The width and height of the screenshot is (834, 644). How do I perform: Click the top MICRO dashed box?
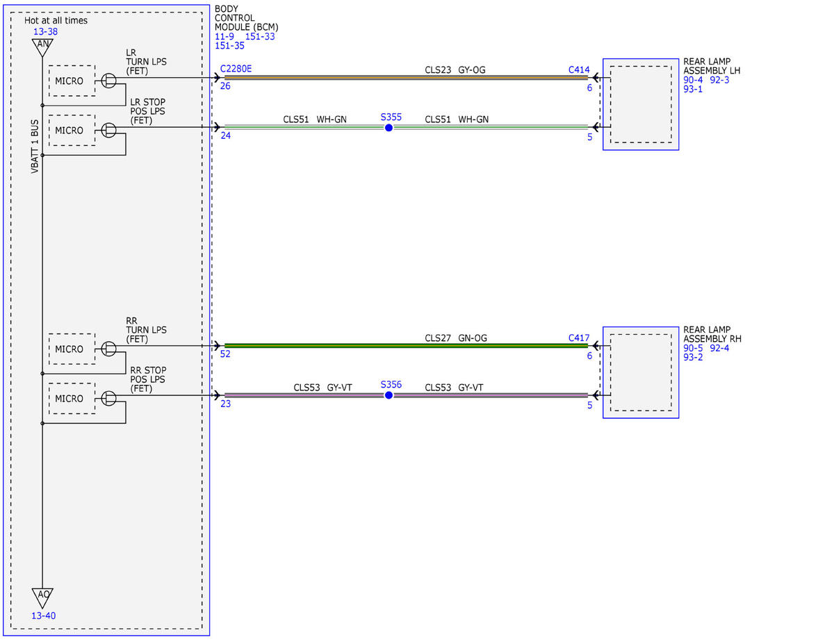click(x=72, y=81)
